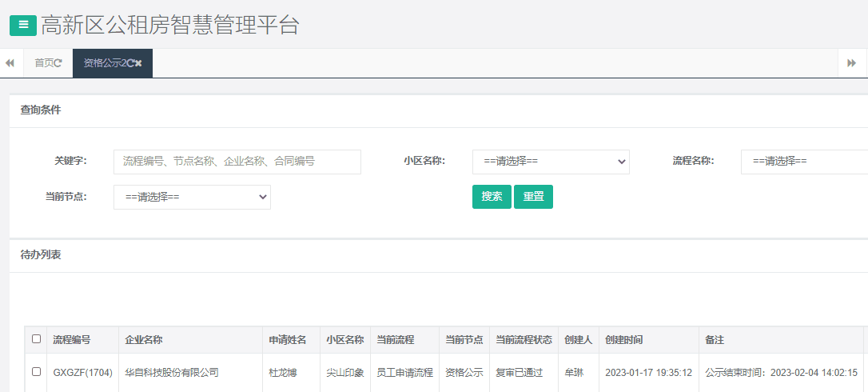Select the 资格公示2 tab
This screenshot has height=392, width=868.
[x=104, y=63]
